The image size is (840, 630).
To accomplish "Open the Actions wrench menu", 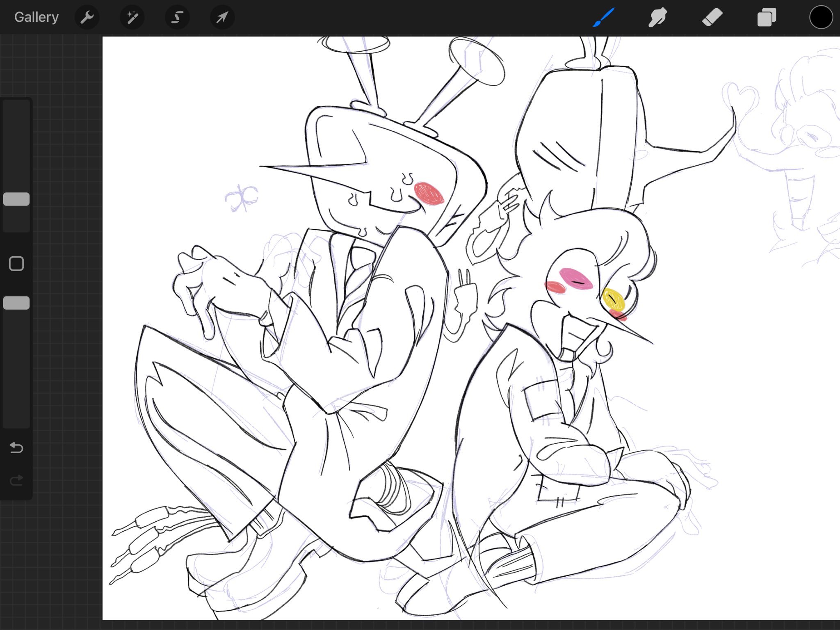I will click(87, 17).
